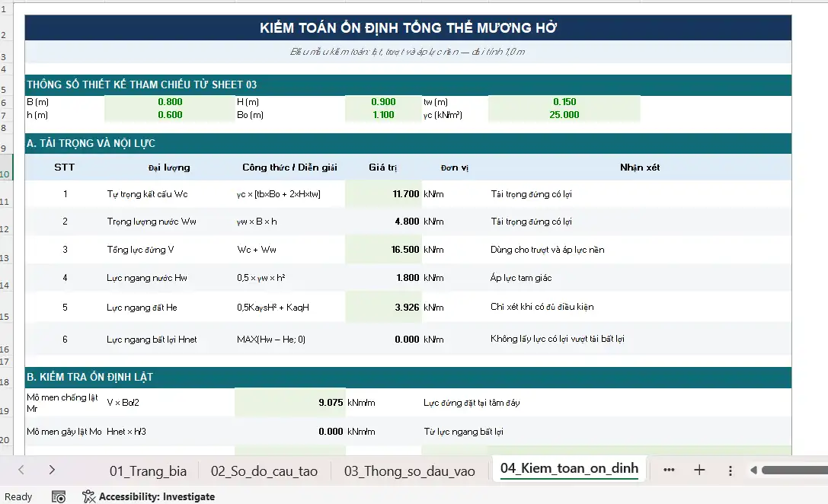Click the Bo (m) value cell 1.100
Viewport: 828px width, 504px height.
pyautogui.click(x=383, y=114)
